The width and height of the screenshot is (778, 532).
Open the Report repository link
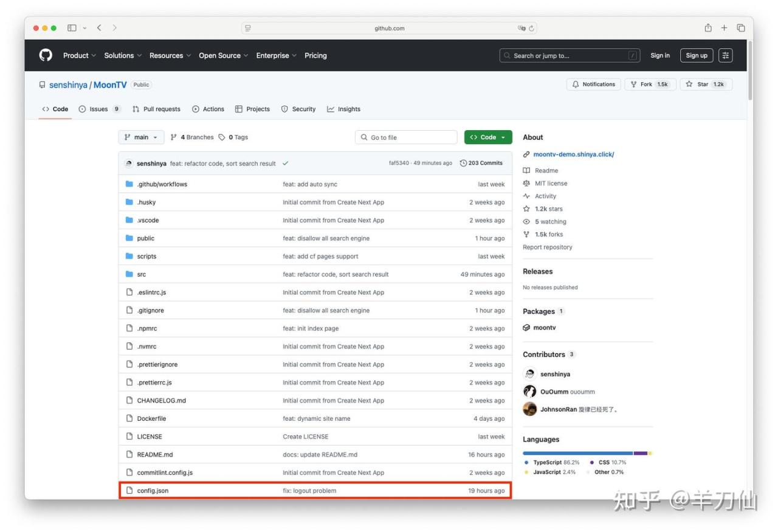pos(548,247)
